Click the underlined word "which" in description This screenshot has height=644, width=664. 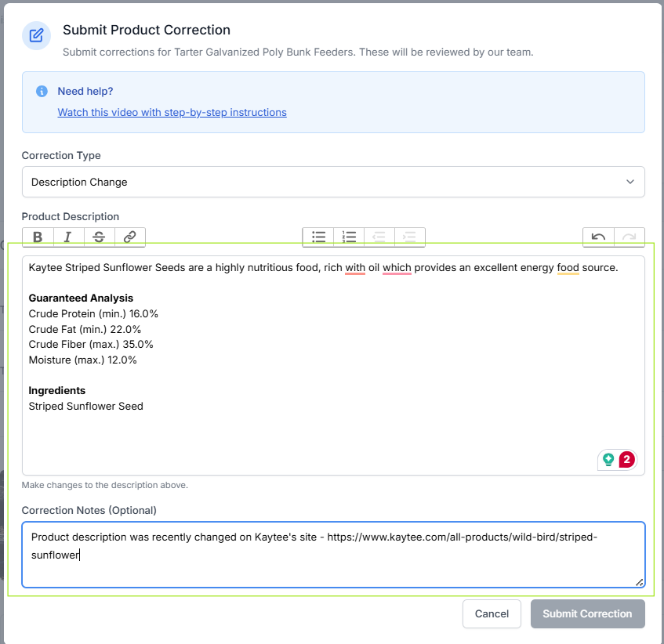click(x=397, y=268)
